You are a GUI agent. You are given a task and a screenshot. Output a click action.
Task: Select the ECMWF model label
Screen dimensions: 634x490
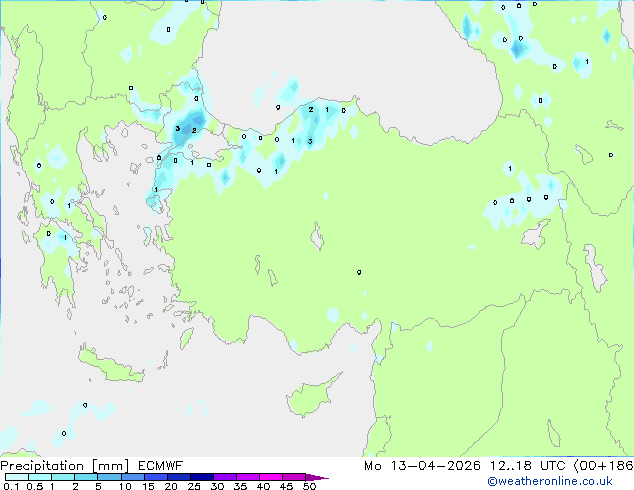161,466
